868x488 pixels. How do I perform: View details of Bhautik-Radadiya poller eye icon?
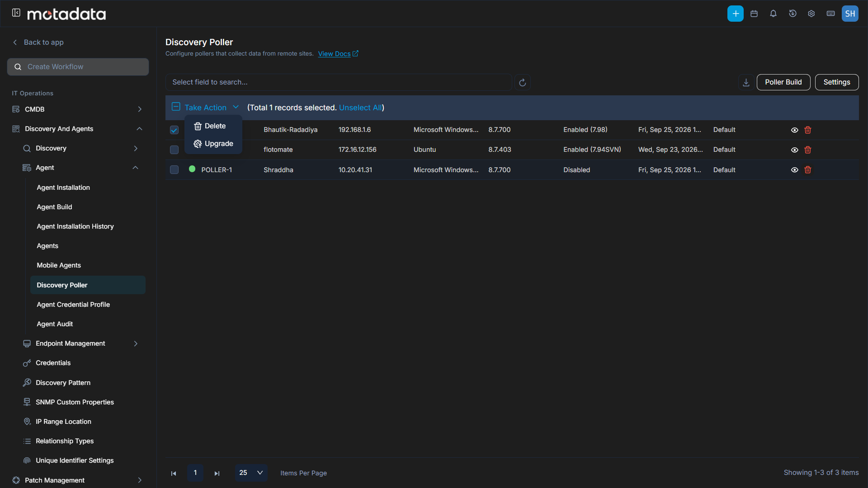(794, 130)
